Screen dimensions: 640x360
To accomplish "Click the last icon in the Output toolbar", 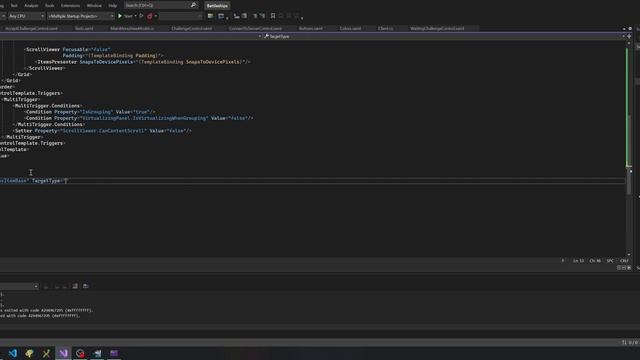I will (x=85, y=286).
